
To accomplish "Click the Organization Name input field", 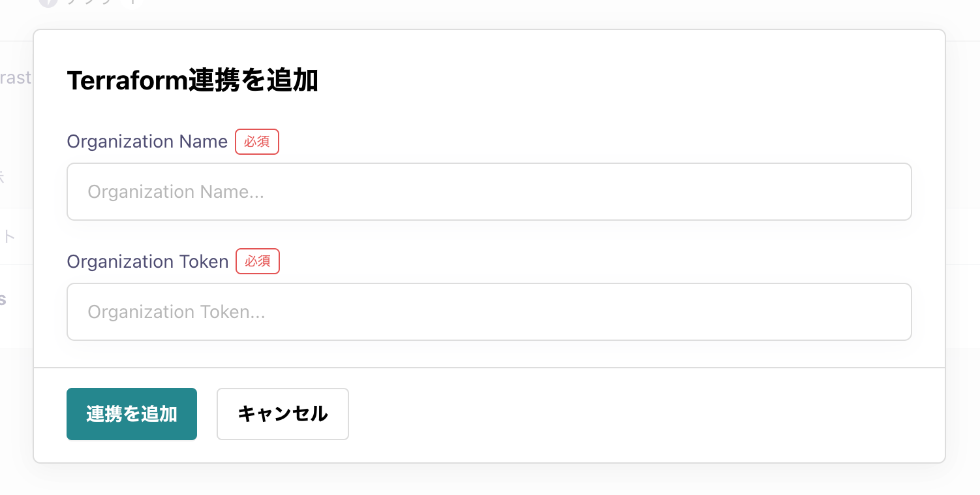I will pyautogui.click(x=489, y=191).
